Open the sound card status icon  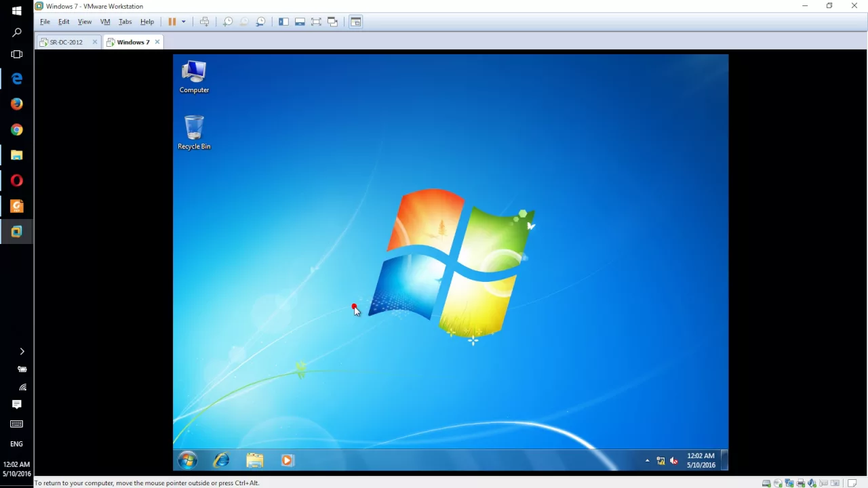click(x=812, y=483)
